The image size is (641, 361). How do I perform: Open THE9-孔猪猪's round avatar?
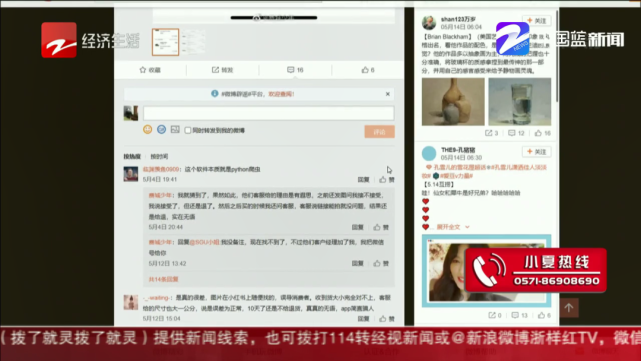pos(429,154)
